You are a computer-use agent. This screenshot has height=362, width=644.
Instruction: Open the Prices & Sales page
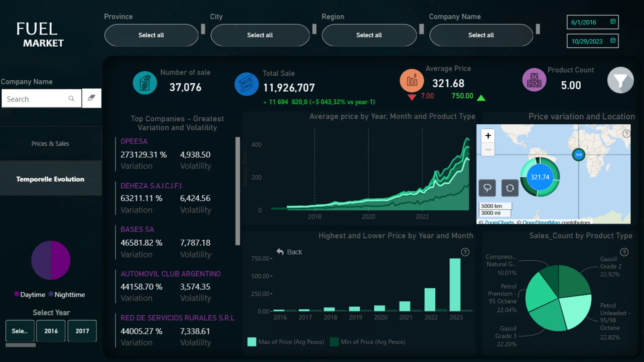(50, 143)
